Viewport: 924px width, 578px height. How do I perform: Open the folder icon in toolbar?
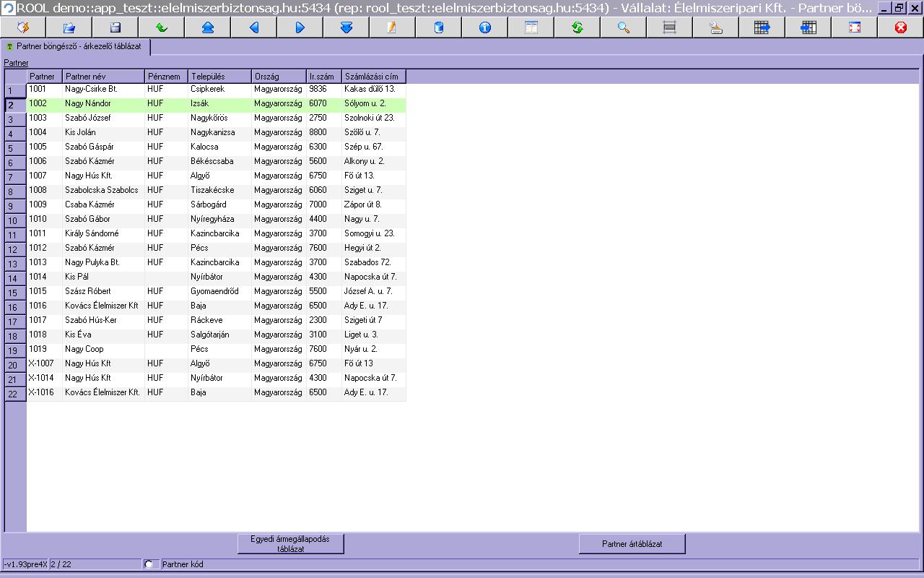[x=69, y=27]
